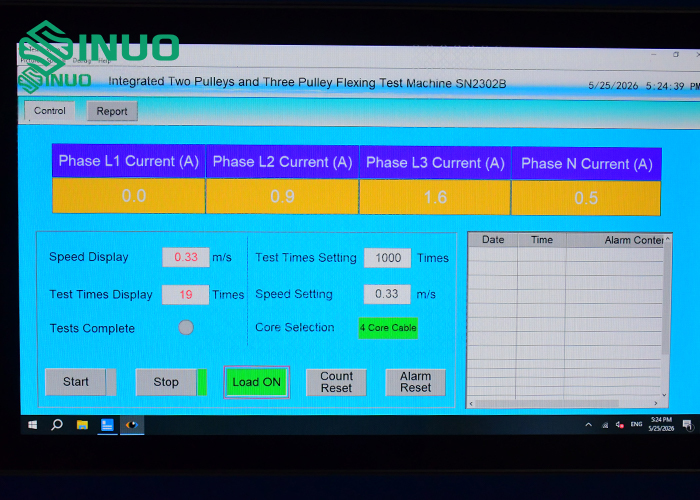Screen dimensions: 700x500
Task: Edit the Speed Setting field 0.33
Action: coord(387,294)
